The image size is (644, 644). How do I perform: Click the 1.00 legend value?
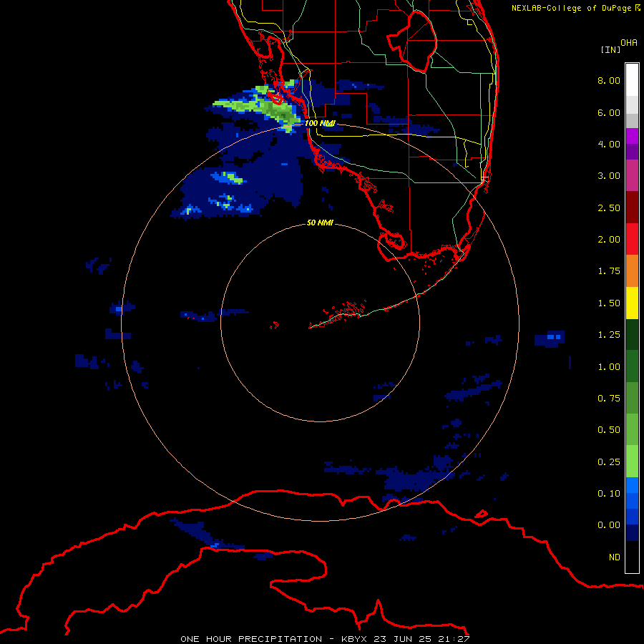pos(609,367)
